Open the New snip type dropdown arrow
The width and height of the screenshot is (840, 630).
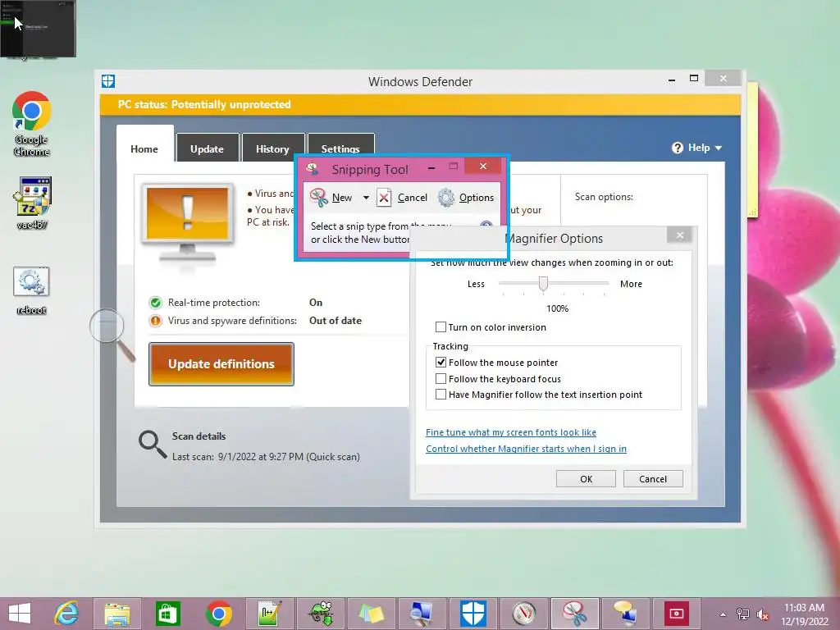click(366, 198)
